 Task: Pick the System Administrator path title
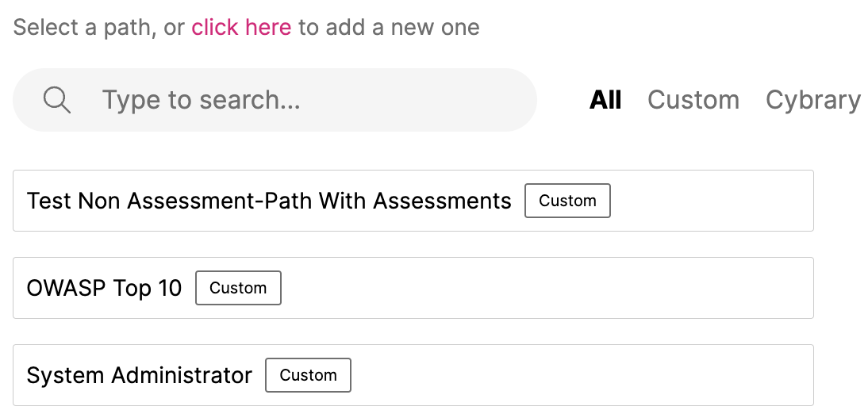140,375
